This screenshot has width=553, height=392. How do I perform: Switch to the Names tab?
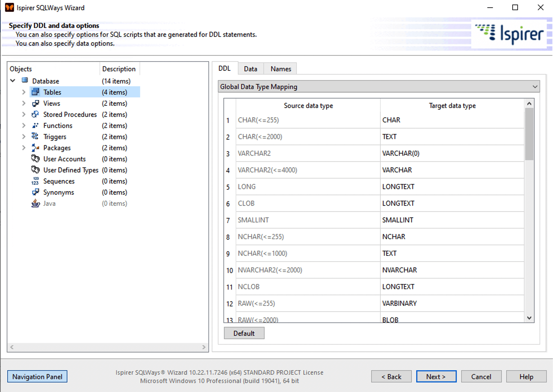pos(281,69)
